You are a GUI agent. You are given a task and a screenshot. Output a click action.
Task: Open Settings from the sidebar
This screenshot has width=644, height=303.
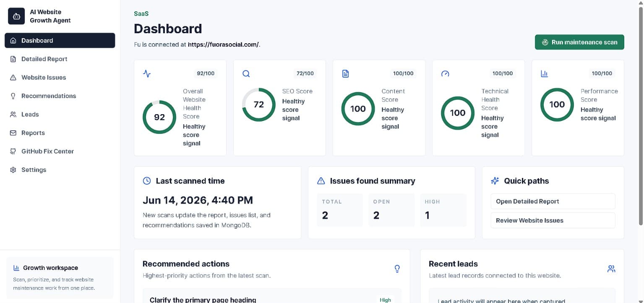60,170
